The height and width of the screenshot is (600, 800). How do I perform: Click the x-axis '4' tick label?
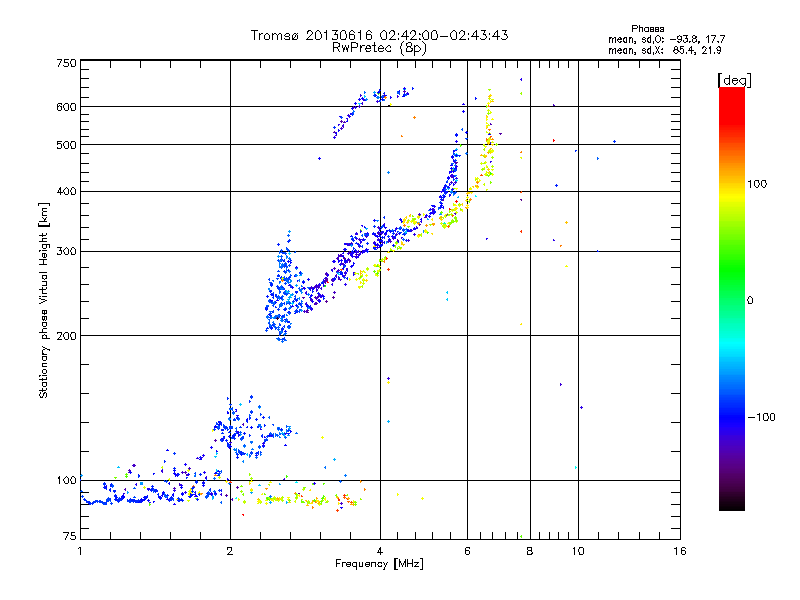pos(380,551)
